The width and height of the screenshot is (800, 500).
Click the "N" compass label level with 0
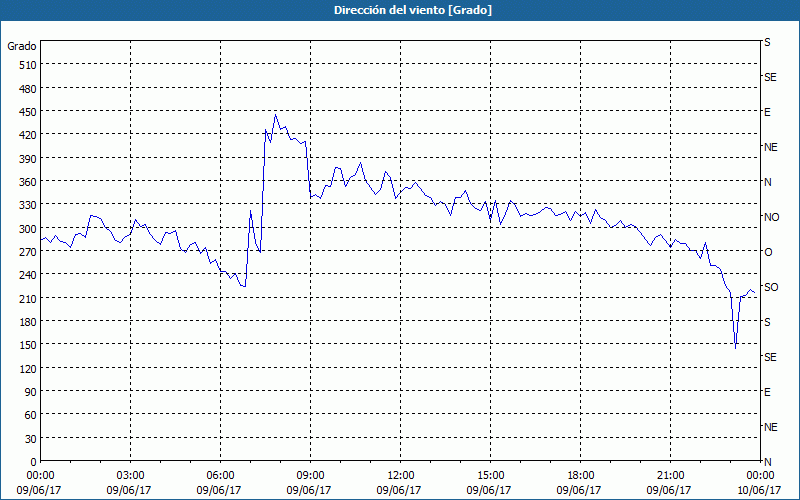tap(767, 462)
